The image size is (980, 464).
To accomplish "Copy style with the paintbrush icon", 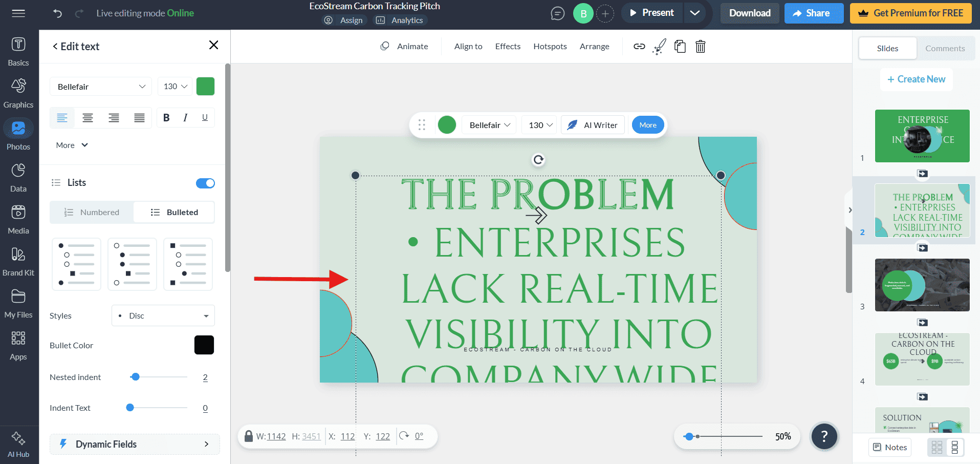I will pyautogui.click(x=660, y=47).
